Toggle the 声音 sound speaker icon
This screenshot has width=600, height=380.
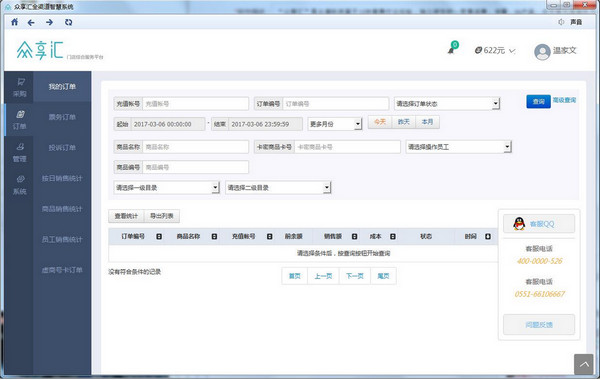pyautogui.click(x=561, y=22)
